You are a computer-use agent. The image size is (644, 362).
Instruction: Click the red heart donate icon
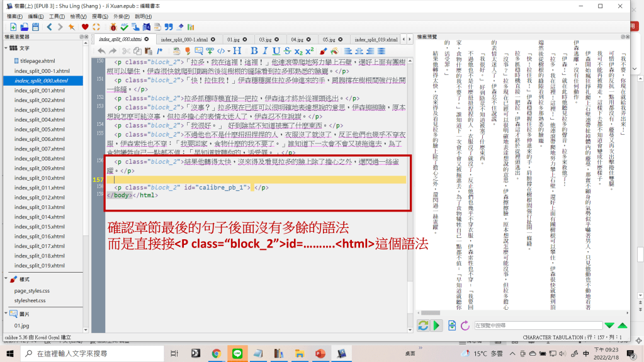pyautogui.click(x=84, y=27)
